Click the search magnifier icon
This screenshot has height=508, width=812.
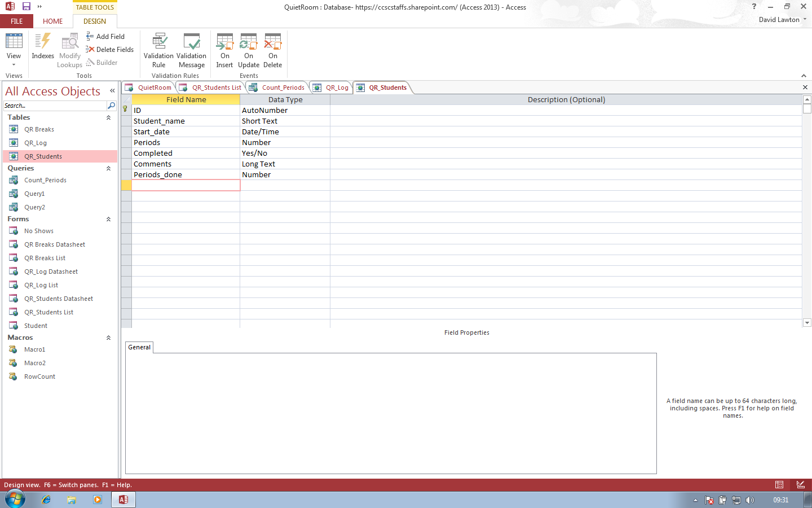point(111,106)
